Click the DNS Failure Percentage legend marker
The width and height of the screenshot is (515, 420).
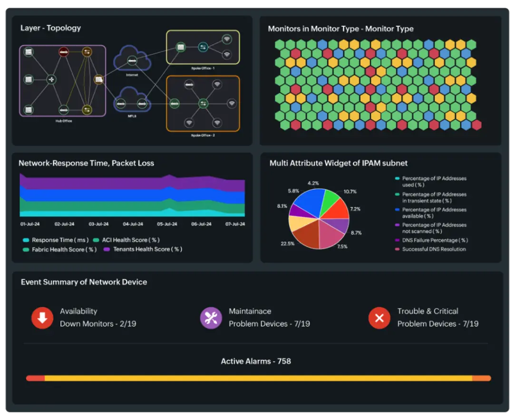(x=397, y=240)
